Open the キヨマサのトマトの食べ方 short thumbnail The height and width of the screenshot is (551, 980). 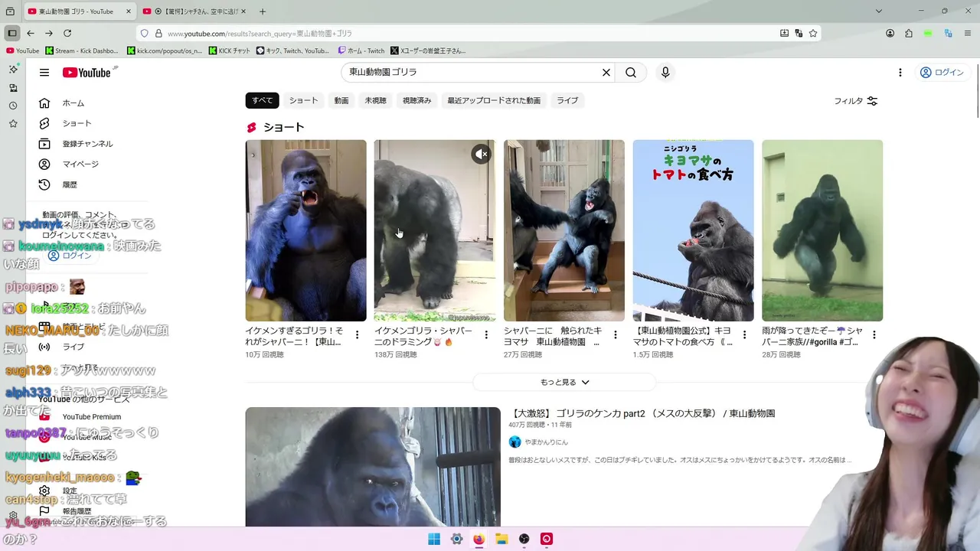point(693,230)
